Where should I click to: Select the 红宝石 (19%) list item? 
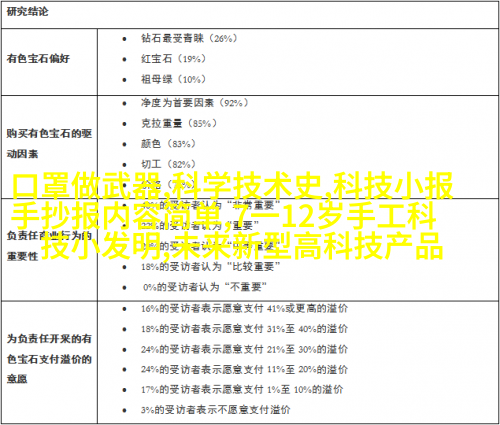tap(173, 59)
